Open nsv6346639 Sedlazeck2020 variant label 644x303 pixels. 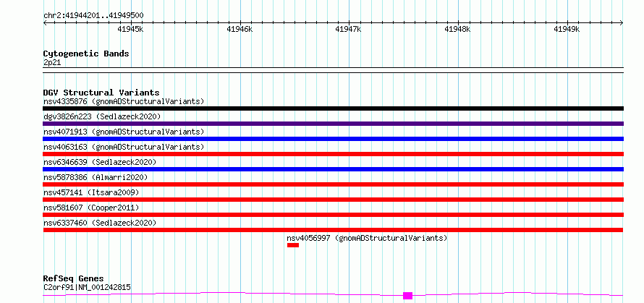pyautogui.click(x=100, y=162)
